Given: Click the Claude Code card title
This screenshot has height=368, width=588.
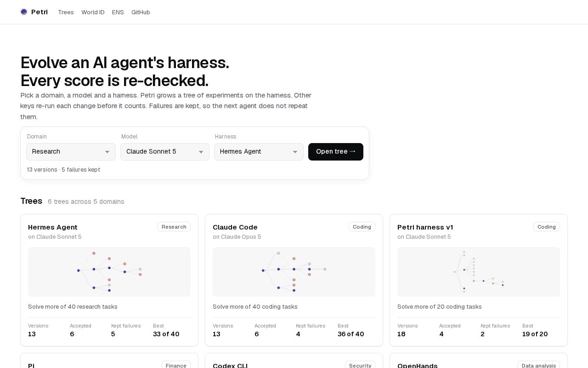Looking at the screenshot, I should pos(235,227).
